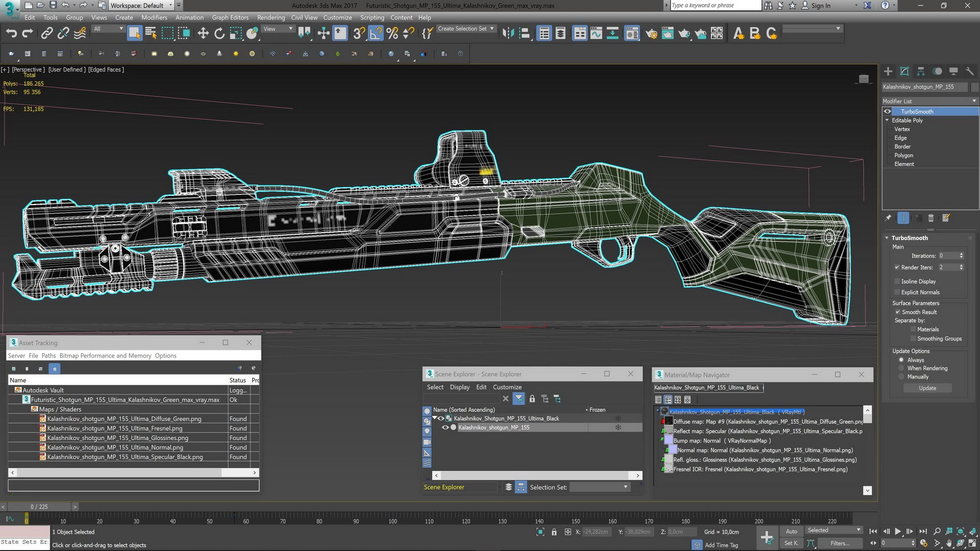Open the Motion command panel tab
The image size is (980, 551).
(937, 71)
